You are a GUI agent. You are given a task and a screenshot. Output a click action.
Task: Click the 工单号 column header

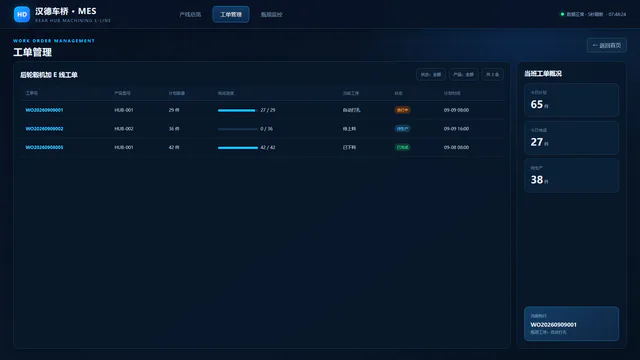pyautogui.click(x=32, y=93)
